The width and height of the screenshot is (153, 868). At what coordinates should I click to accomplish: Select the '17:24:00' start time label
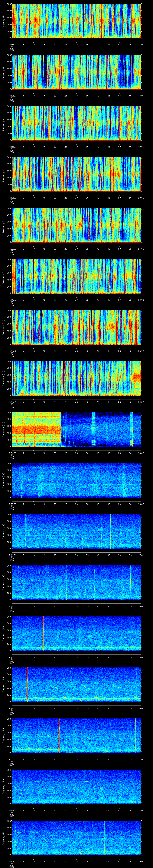pos(12,453)
